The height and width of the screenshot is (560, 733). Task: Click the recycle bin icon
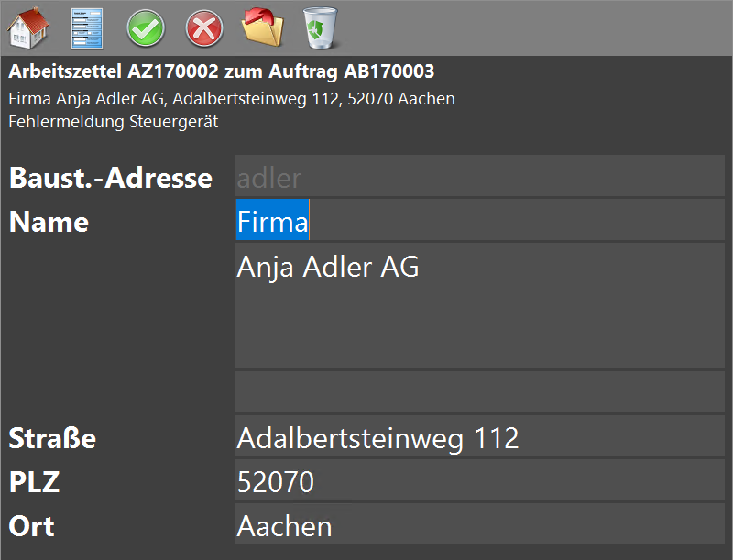click(321, 28)
